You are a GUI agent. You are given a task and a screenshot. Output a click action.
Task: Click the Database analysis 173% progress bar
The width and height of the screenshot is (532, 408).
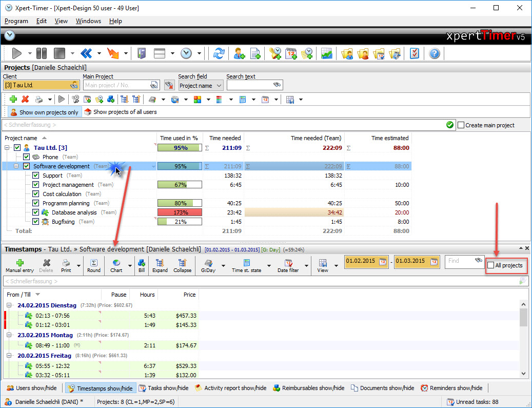180,212
